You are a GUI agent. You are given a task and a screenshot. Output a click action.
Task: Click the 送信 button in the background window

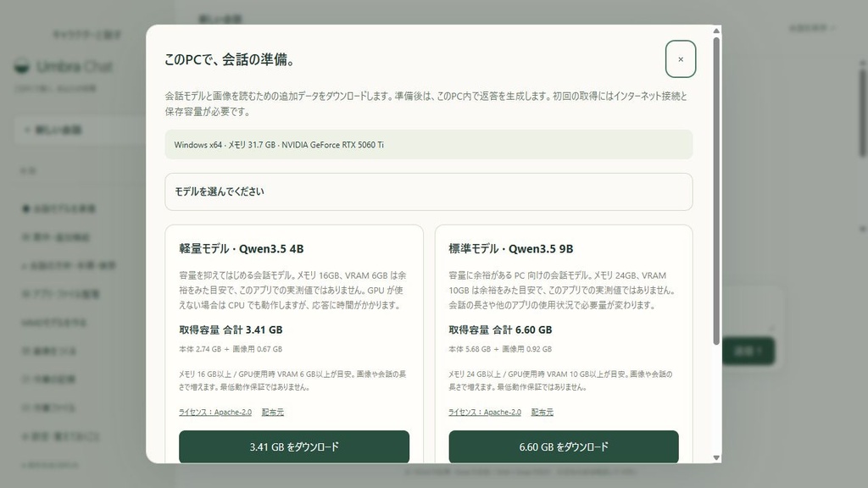pos(748,351)
